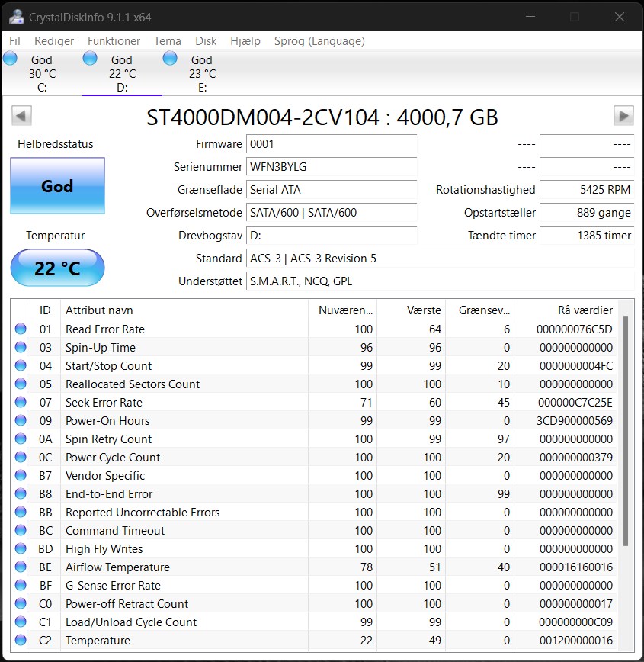This screenshot has width=644, height=662.
Task: Open the Sprog (Language) menu
Action: pos(319,41)
